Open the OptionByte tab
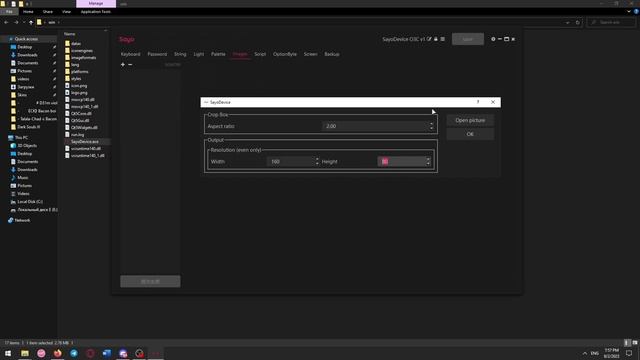The image size is (640, 360). 285,54
